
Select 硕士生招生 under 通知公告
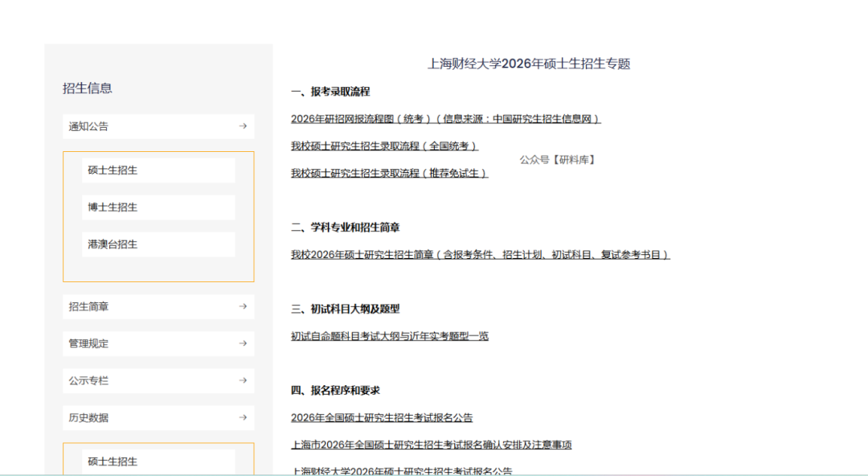[113, 170]
